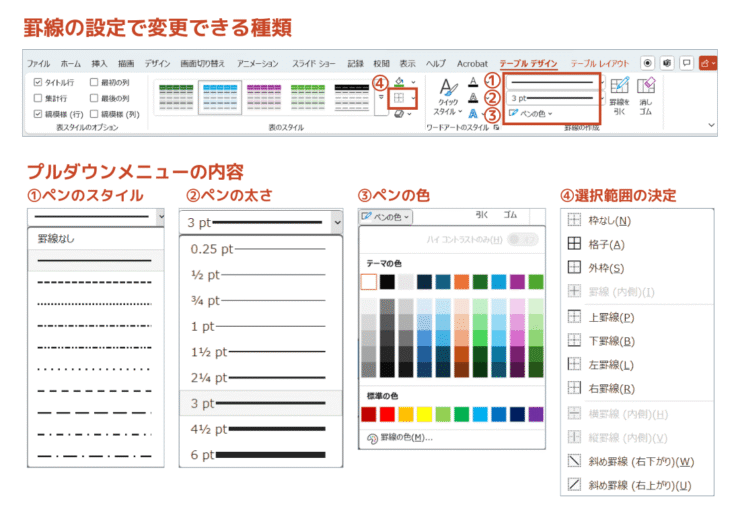Choose 斜め罫線 (右下がり)(W) diagonal down
The height and width of the screenshot is (505, 740).
(637, 461)
